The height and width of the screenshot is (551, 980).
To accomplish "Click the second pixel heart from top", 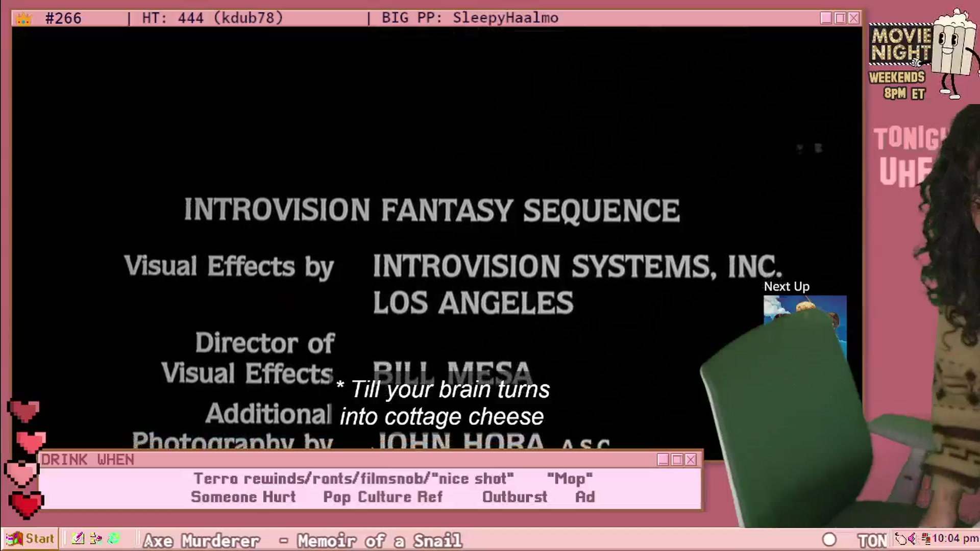I will point(31,441).
